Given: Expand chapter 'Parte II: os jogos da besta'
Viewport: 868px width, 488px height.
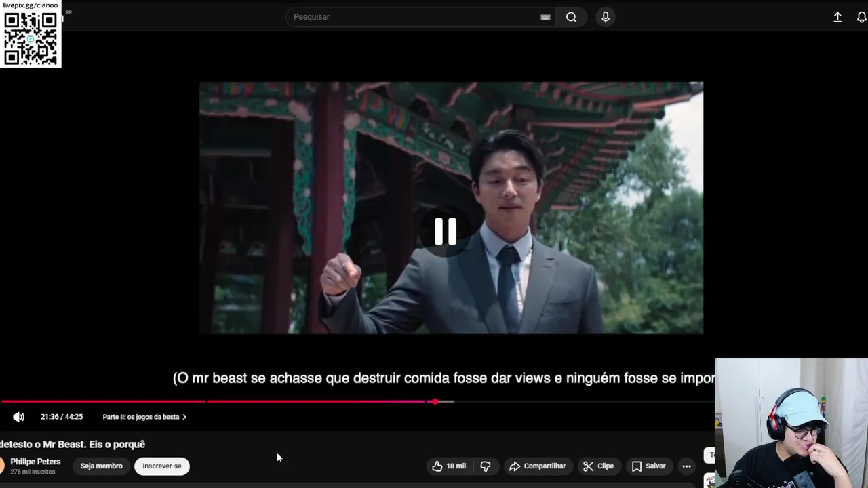Looking at the screenshot, I should coord(144,417).
